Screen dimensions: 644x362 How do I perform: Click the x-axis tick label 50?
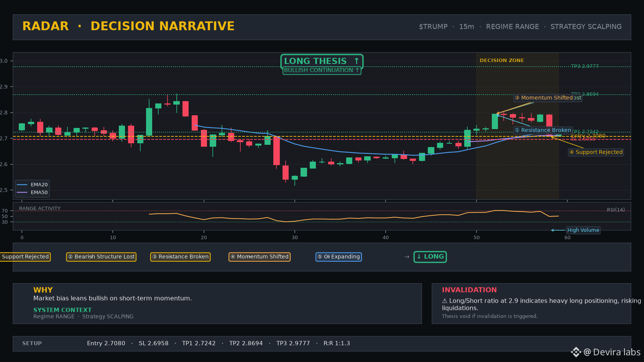476,238
